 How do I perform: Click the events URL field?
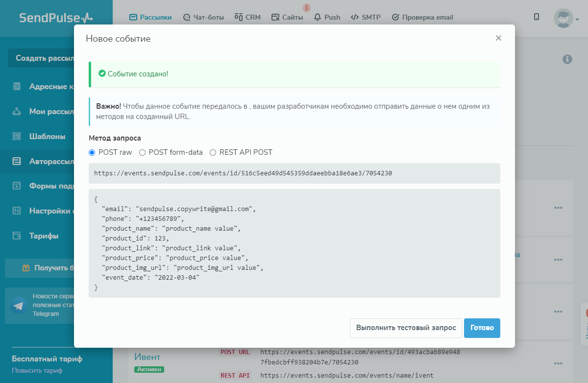click(x=294, y=173)
